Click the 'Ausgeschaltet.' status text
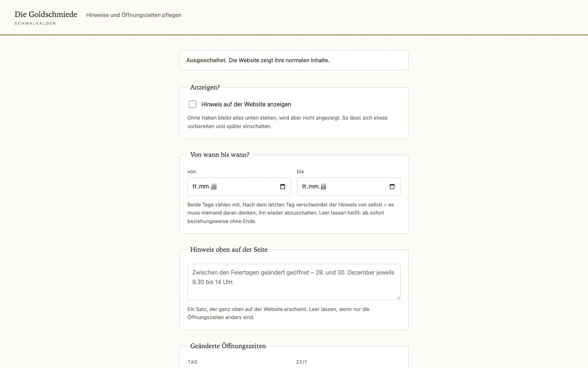Image resolution: width=588 pixels, height=368 pixels. click(x=207, y=60)
